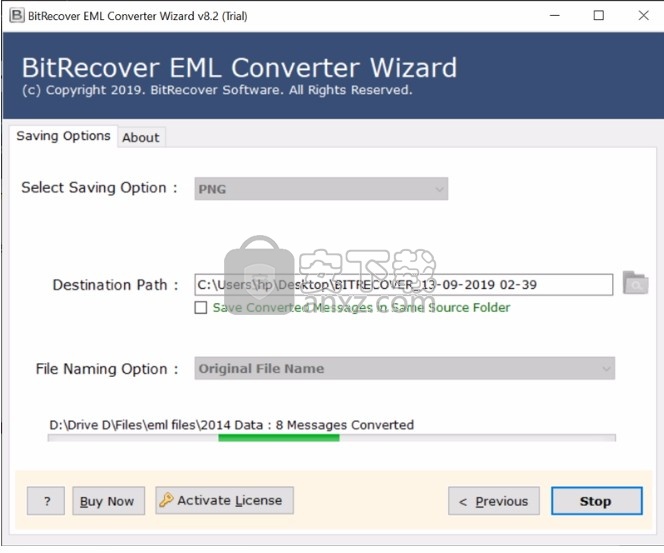Viewport: 664px width, 553px height.
Task: Go back with the Previous button
Action: 494,501
